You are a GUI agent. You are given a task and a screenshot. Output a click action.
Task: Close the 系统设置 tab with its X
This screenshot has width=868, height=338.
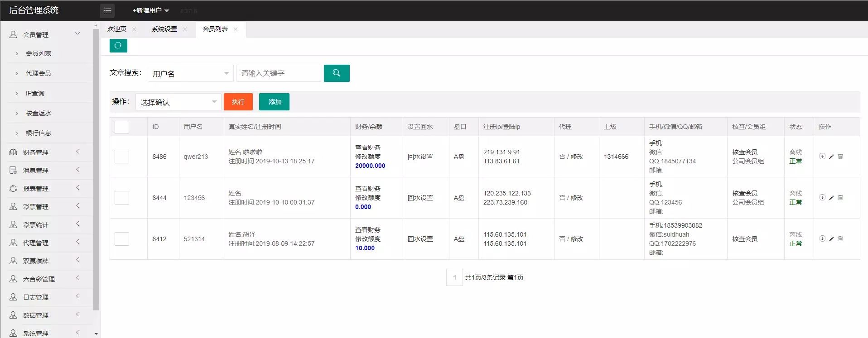185,29
